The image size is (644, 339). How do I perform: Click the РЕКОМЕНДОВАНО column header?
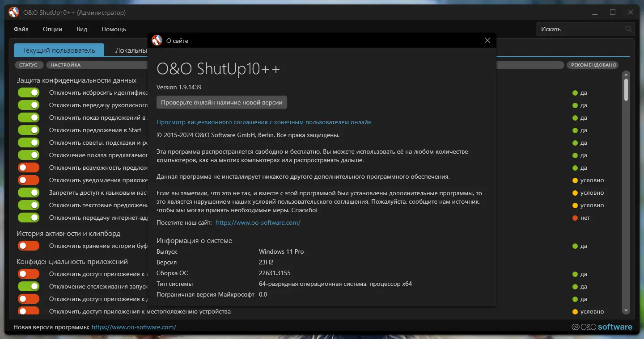[593, 65]
